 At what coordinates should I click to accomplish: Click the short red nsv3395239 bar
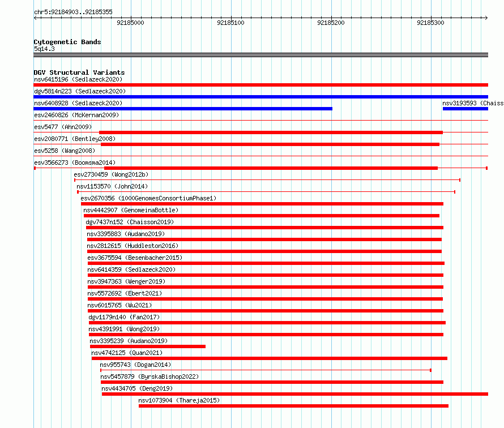click(148, 346)
